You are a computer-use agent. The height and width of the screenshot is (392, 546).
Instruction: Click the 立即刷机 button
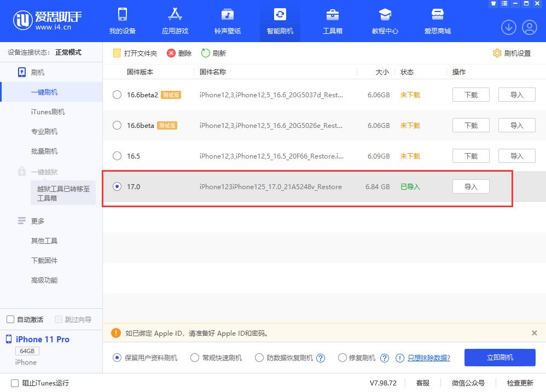[x=499, y=358]
